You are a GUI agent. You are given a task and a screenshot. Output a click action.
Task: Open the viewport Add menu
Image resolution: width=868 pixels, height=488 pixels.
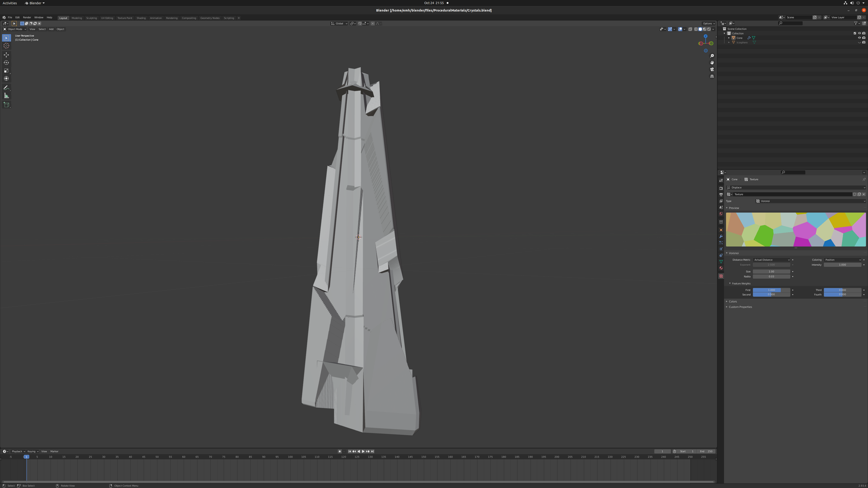(51, 29)
